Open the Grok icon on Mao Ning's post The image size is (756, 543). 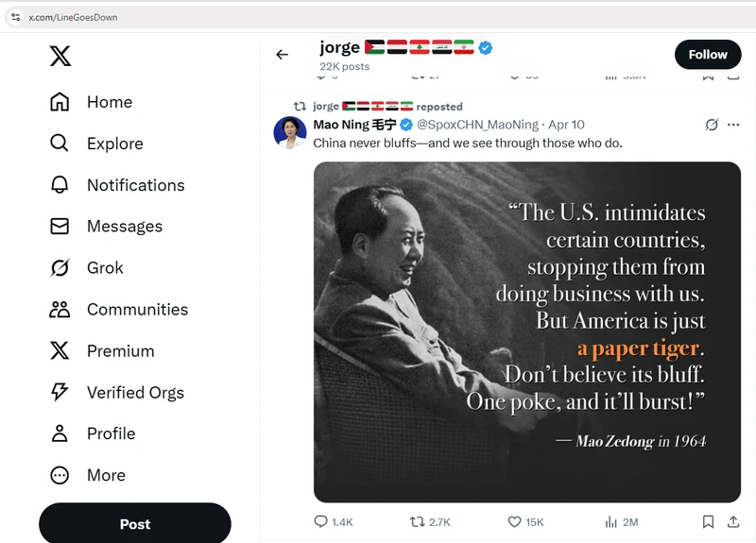(713, 125)
